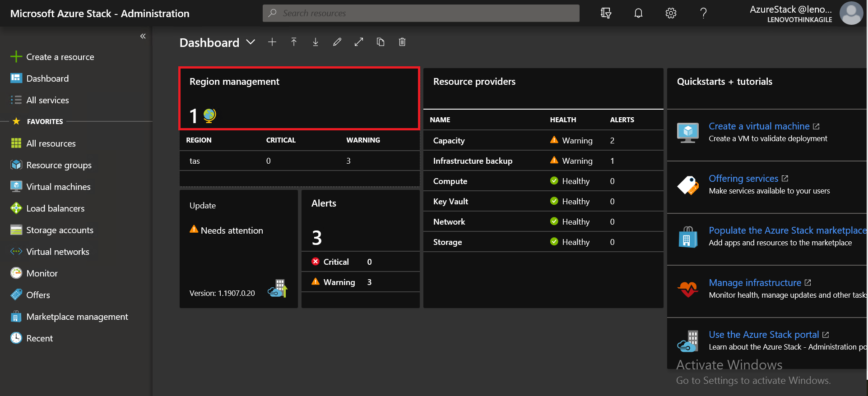Open the Infrastructure backup provider row

coord(543,161)
